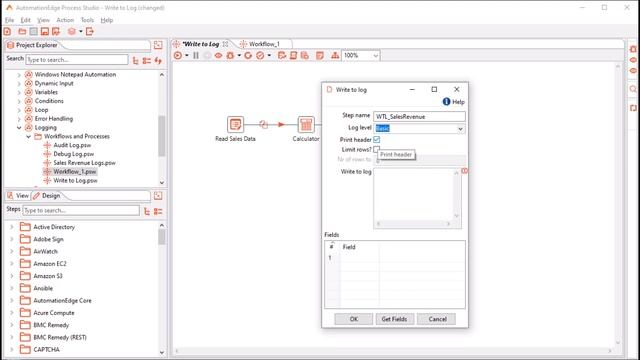Select the Read Sales Data step icon
This screenshot has height=360, width=640.
236,124
